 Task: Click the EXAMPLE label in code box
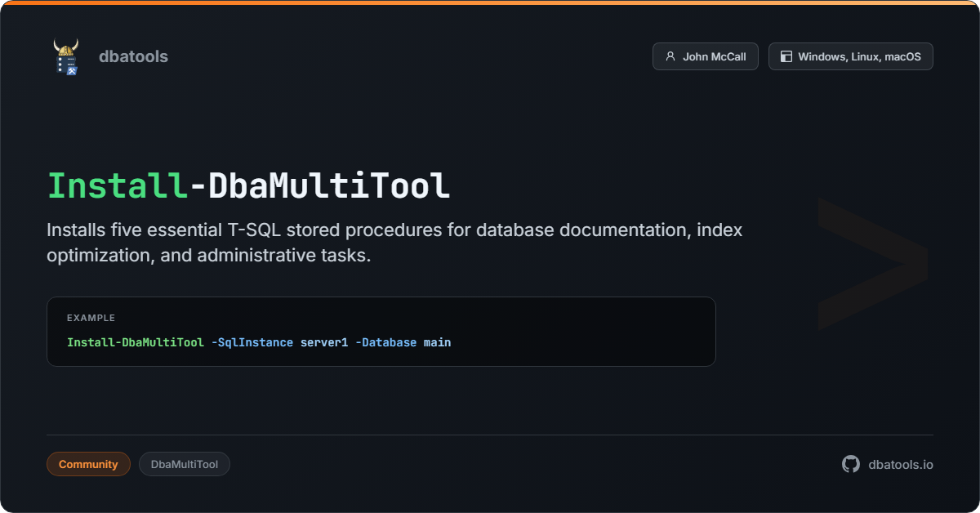pos(91,318)
